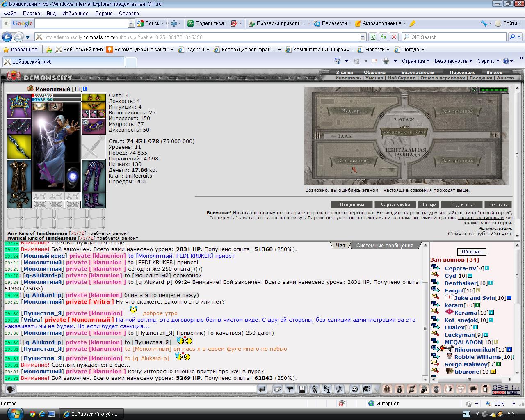The height and width of the screenshot is (420, 525).
Task: Click the floppy disk save icon
Action: pyautogui.click(x=302, y=389)
